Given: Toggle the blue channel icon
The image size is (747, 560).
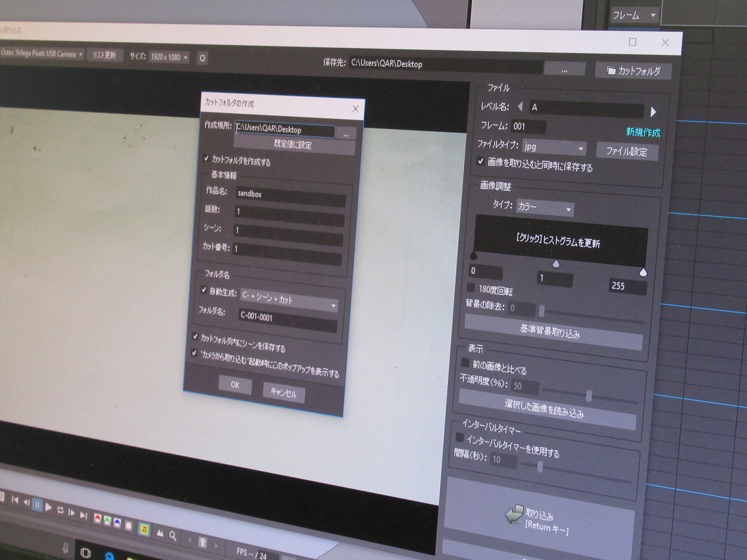Looking at the screenshot, I should pyautogui.click(x=117, y=523).
